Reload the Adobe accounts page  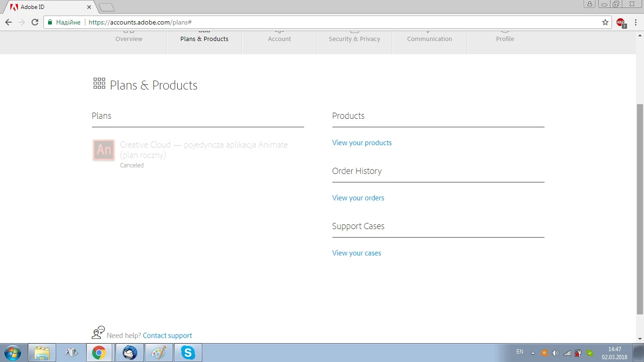35,22
